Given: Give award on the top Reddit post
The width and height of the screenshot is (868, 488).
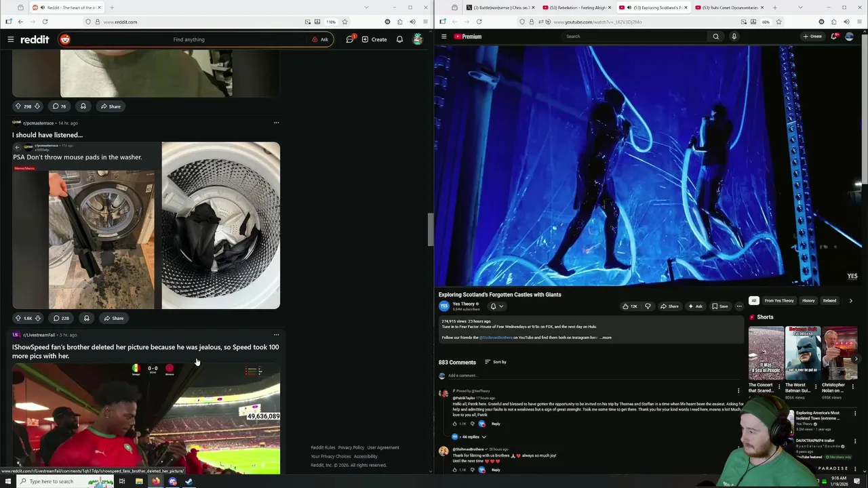Looking at the screenshot, I should 83,106.
